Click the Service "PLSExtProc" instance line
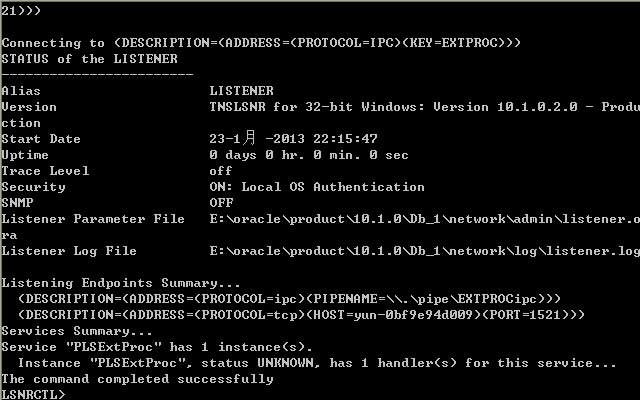Viewport: 640px width, 400px height. coord(157,347)
